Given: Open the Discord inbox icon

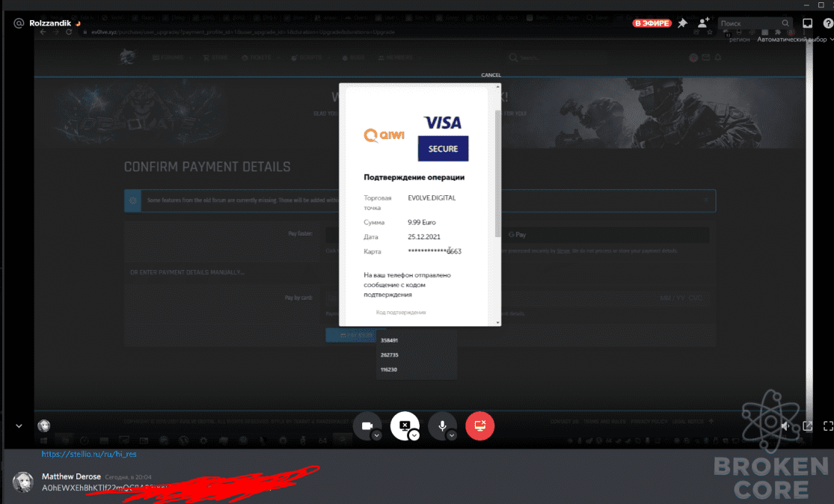Looking at the screenshot, I should coord(807,23).
